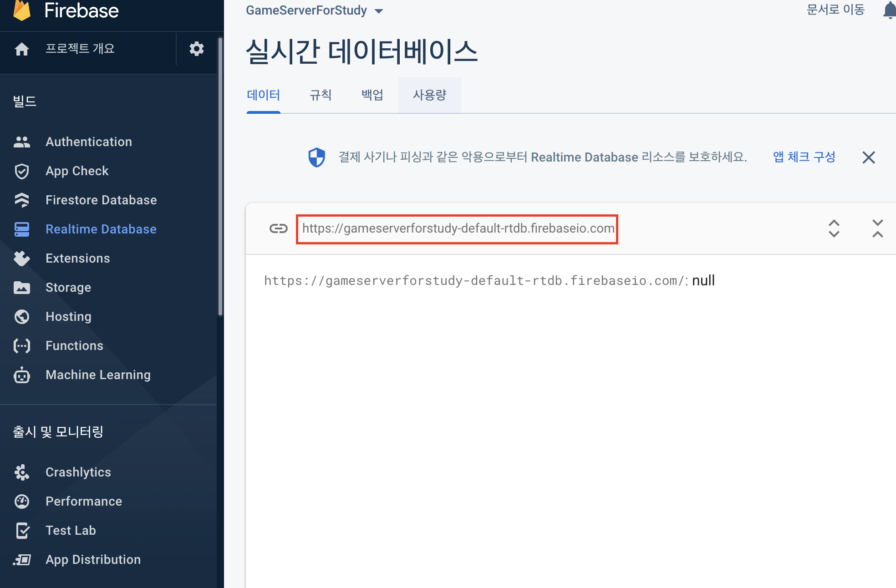Select the App Check shield icon
This screenshot has height=588, width=896.
[x=22, y=171]
